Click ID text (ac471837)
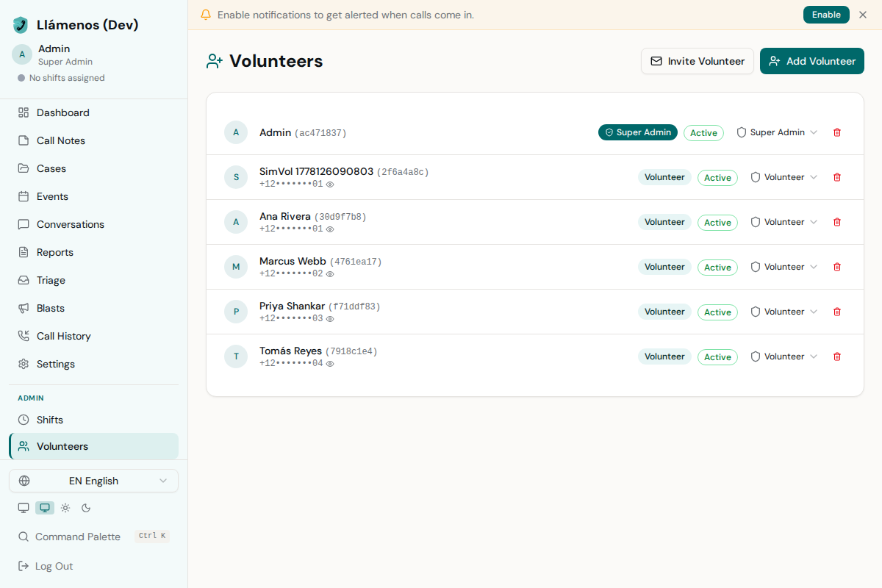 [320, 133]
